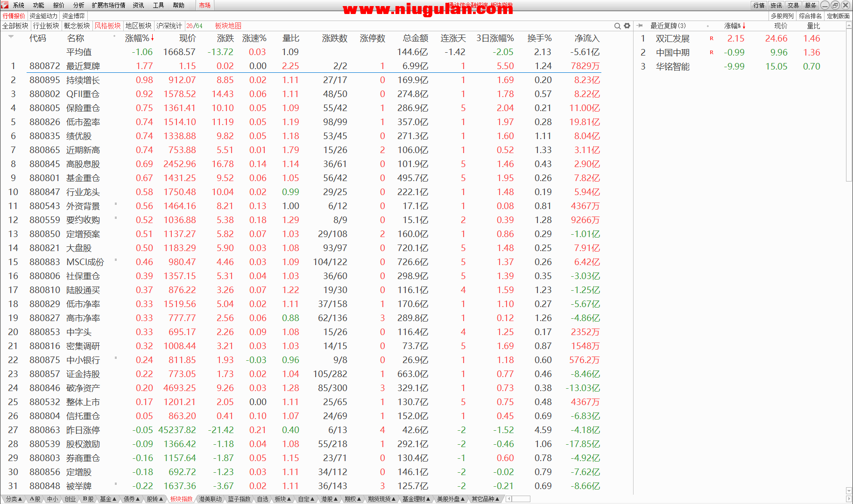
Task: Expand the 债券▲ bottom menu
Action: [132, 499]
